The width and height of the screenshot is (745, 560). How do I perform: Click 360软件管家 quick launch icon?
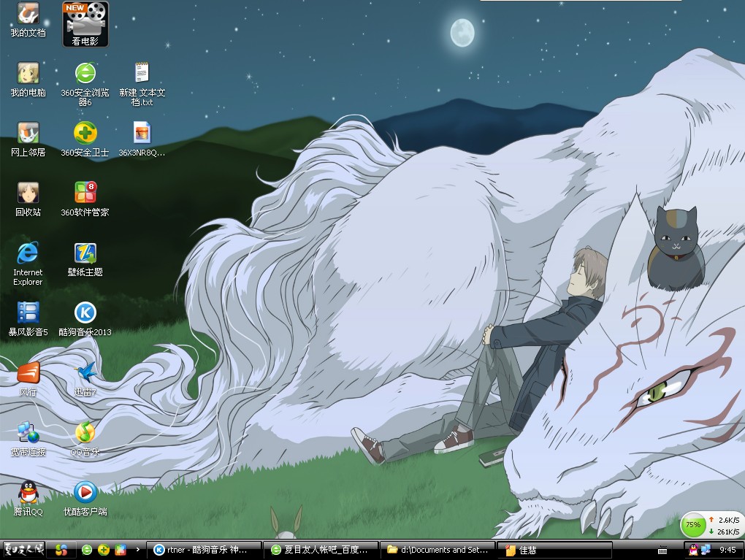121,550
